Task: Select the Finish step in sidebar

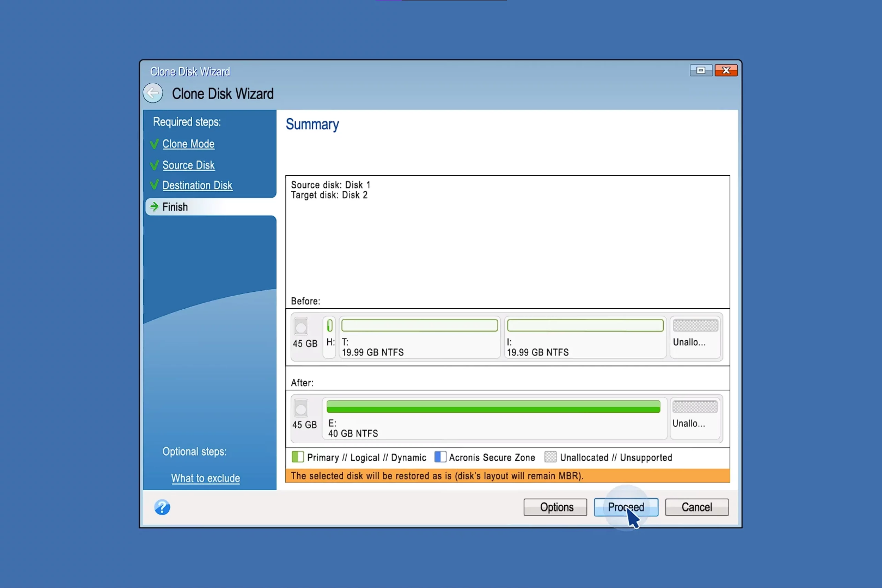Action: [175, 207]
